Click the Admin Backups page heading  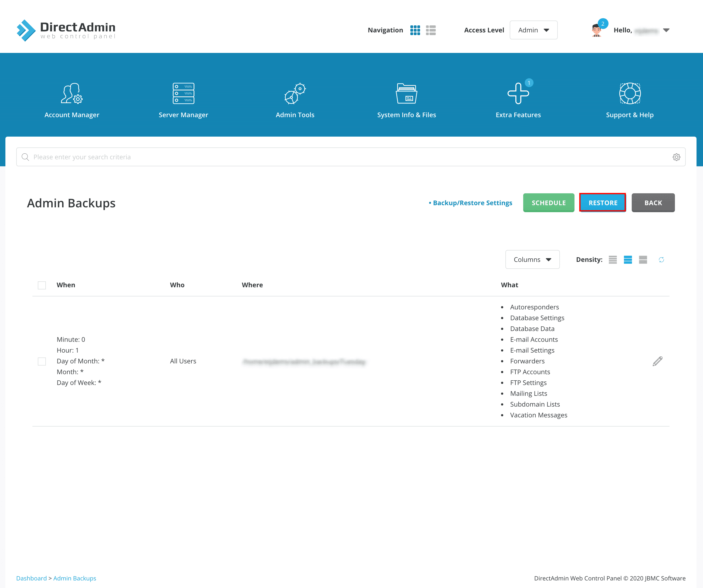(x=71, y=203)
